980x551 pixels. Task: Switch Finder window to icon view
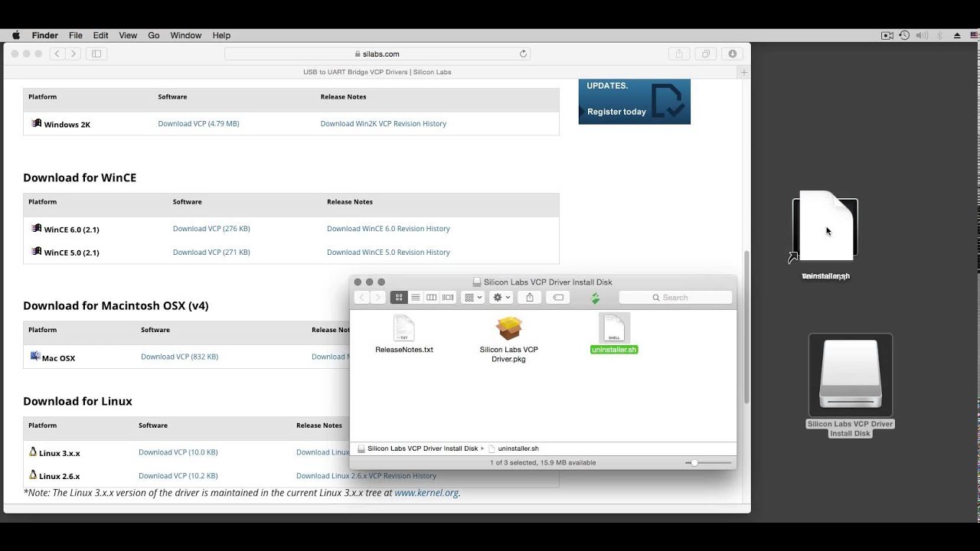[x=399, y=298]
